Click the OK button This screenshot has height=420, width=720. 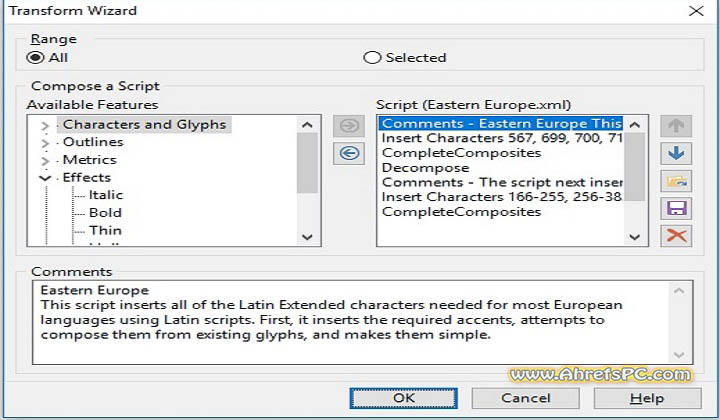404,398
